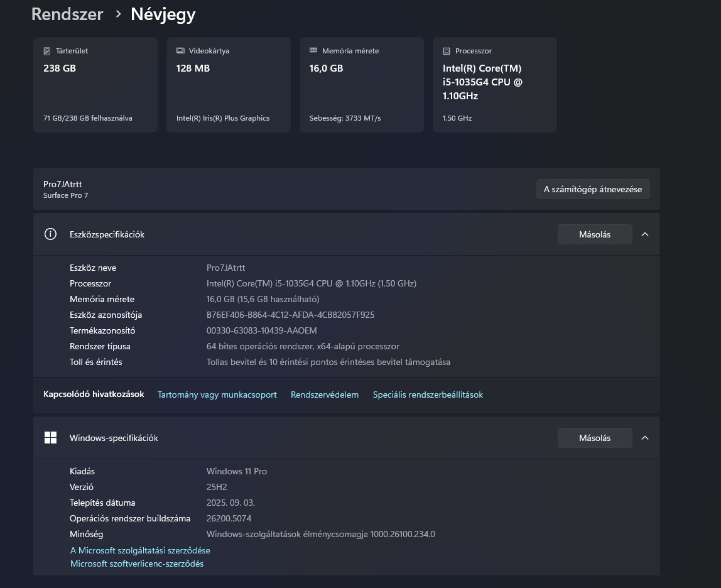Click the Eszköz neve label

click(x=93, y=268)
